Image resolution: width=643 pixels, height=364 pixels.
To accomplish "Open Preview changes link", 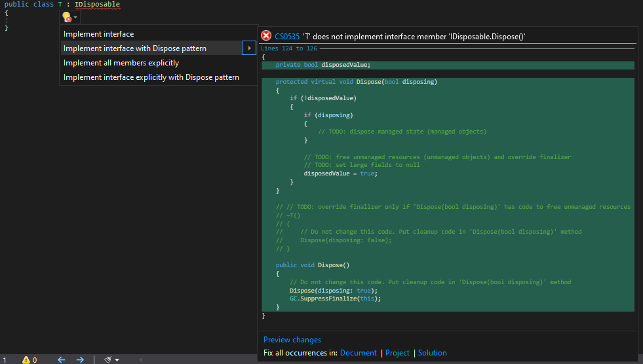I will point(292,340).
